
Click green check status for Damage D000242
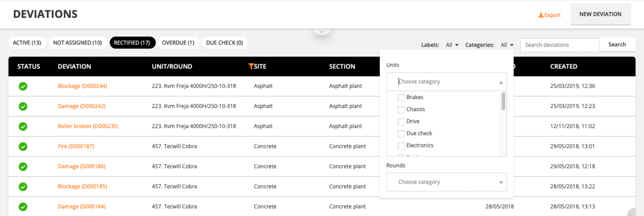pyautogui.click(x=23, y=106)
